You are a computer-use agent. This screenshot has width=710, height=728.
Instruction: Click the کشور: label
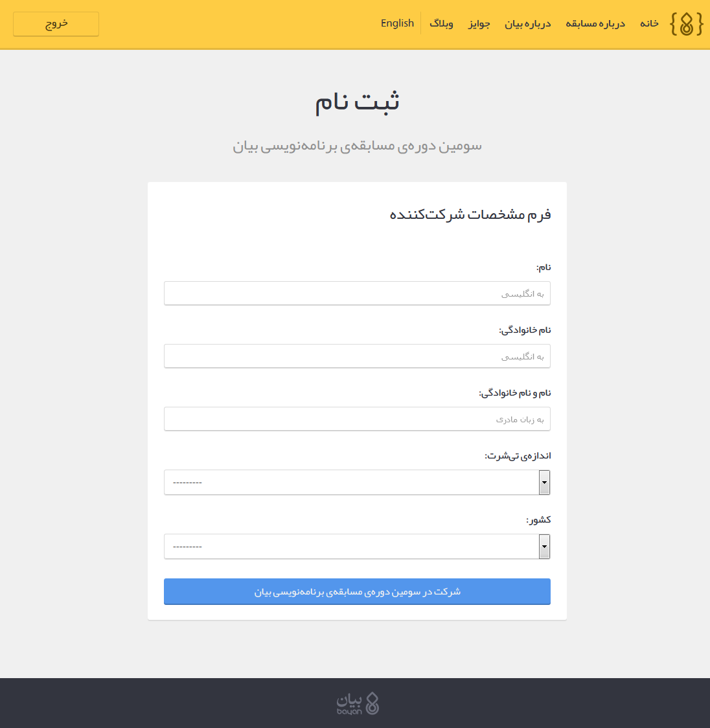click(538, 519)
